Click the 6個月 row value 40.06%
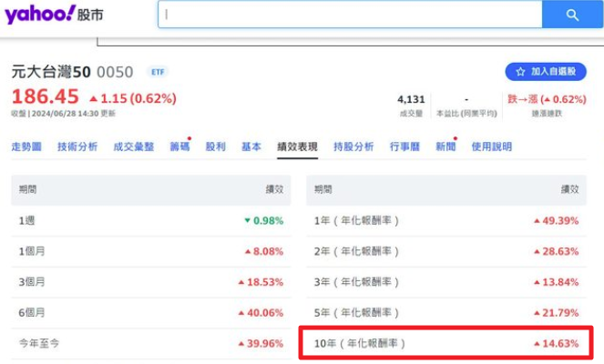This screenshot has height=364, width=604. click(261, 313)
